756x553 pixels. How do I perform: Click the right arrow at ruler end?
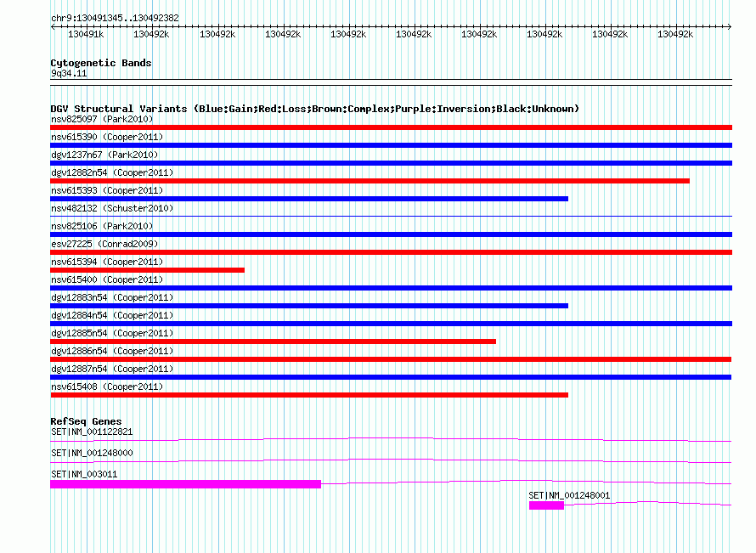[730, 27]
